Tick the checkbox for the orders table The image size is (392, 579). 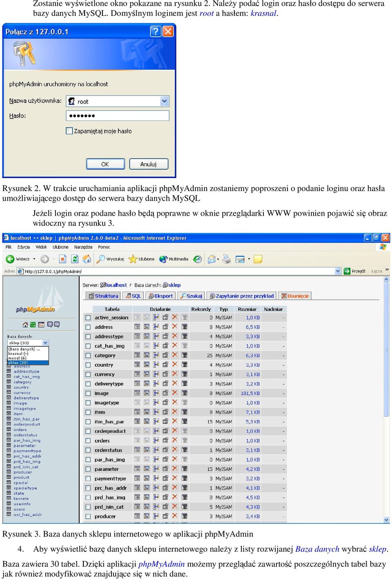click(88, 441)
